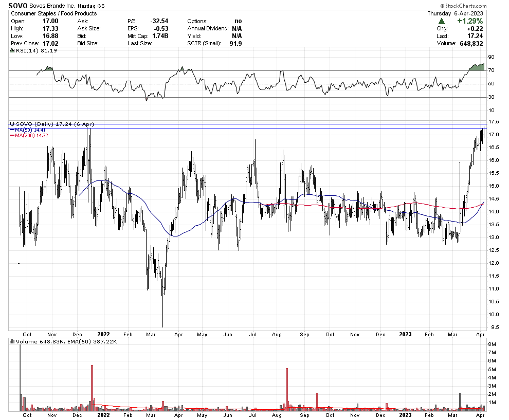
Task: Click the 17.5 price axis label
Action: [x=494, y=122]
